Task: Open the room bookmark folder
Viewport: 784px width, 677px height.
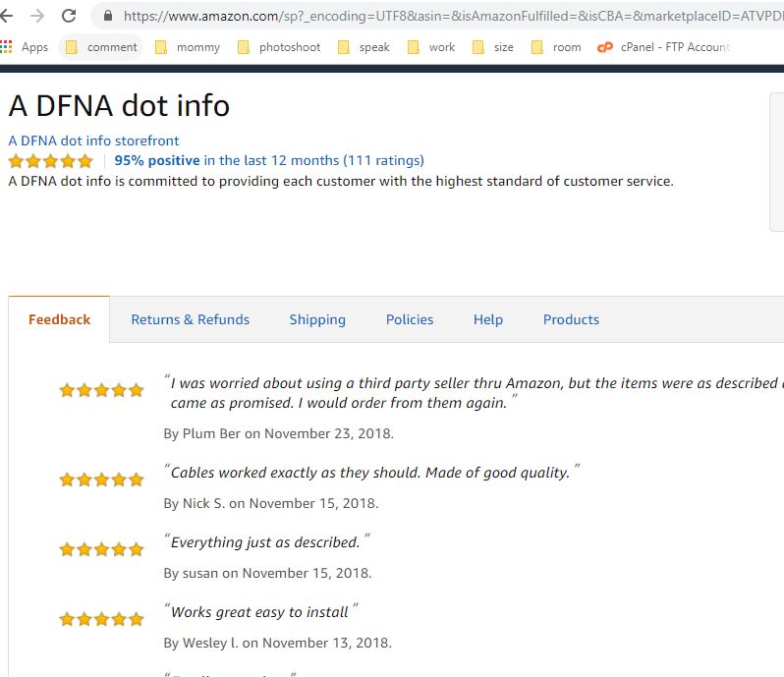Action: click(556, 47)
